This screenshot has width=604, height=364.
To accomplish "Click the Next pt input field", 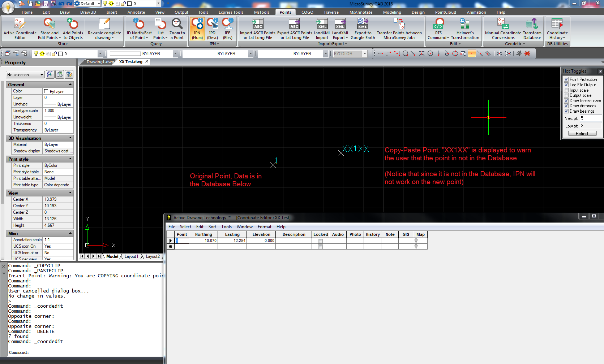I will (590, 118).
